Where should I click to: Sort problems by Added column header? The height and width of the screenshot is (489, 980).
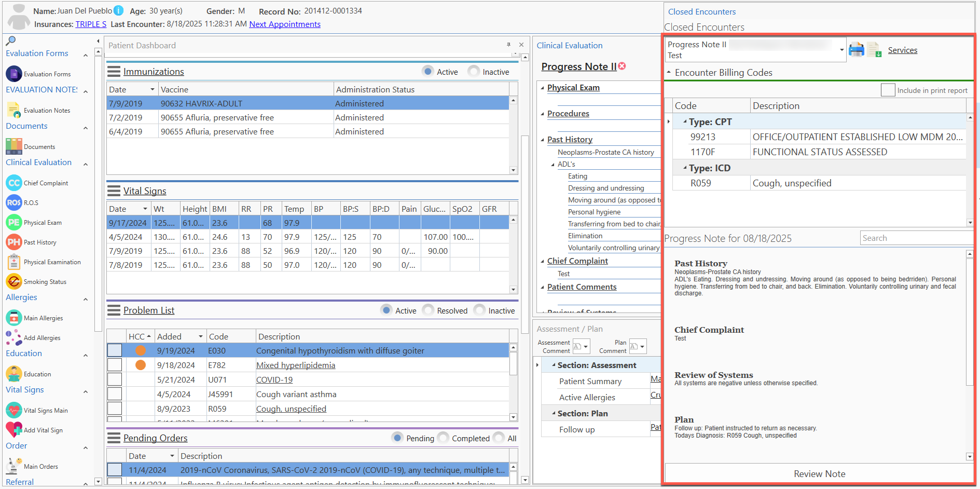[180, 336]
